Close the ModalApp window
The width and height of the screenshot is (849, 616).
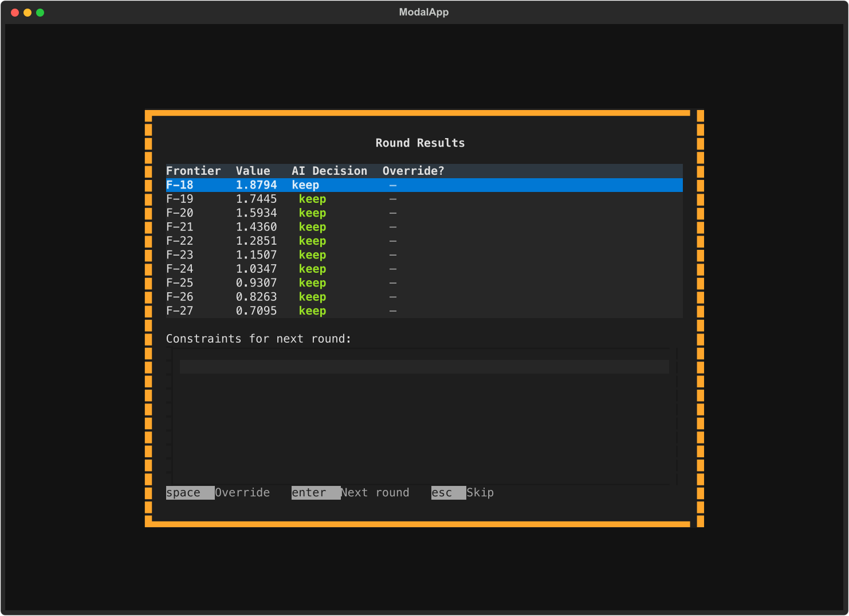point(15,13)
